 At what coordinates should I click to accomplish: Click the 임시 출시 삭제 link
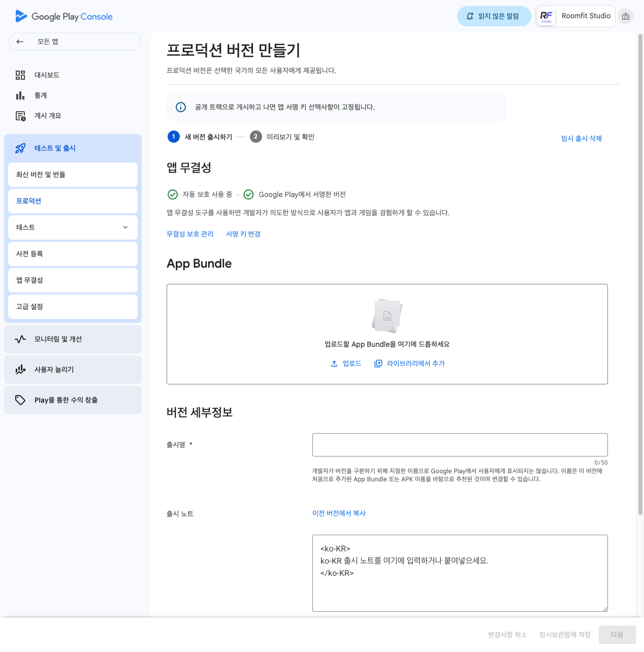581,139
